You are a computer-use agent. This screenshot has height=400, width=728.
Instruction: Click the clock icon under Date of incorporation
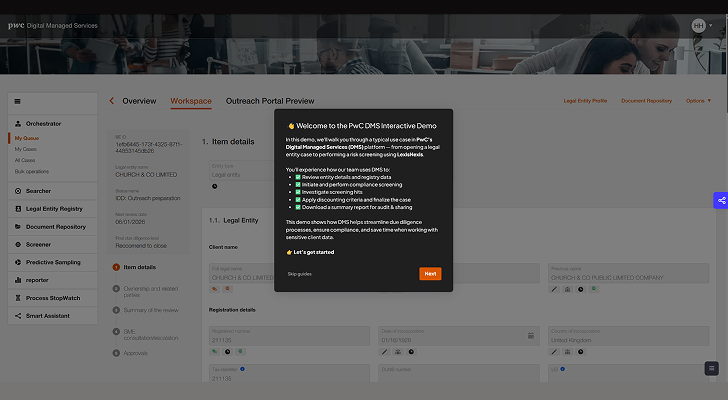411,352
